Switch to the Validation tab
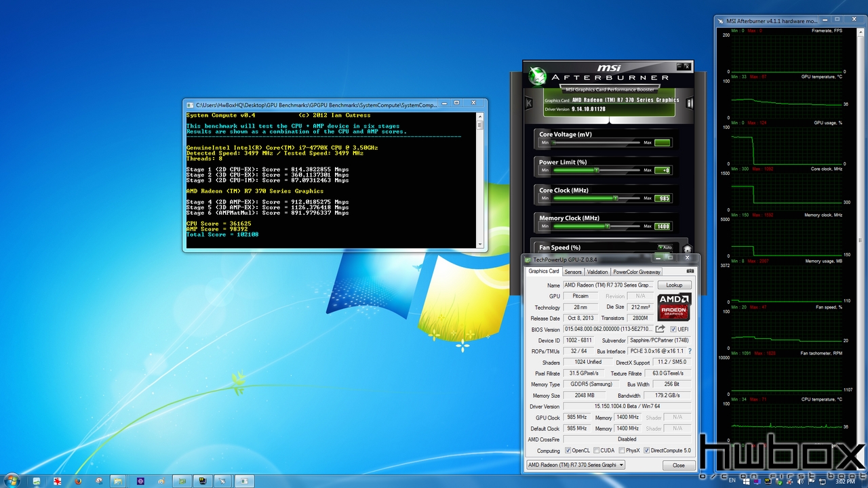The image size is (868, 488). (597, 272)
